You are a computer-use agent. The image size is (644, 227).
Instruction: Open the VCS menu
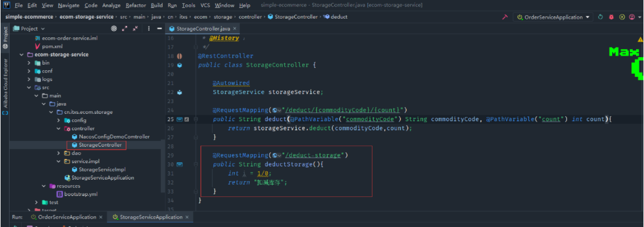coord(205,6)
